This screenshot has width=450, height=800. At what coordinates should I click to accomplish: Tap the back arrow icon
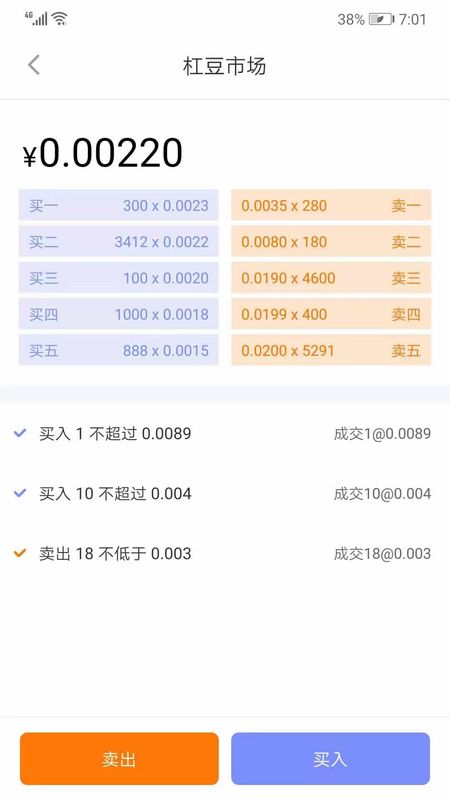tap(34, 65)
